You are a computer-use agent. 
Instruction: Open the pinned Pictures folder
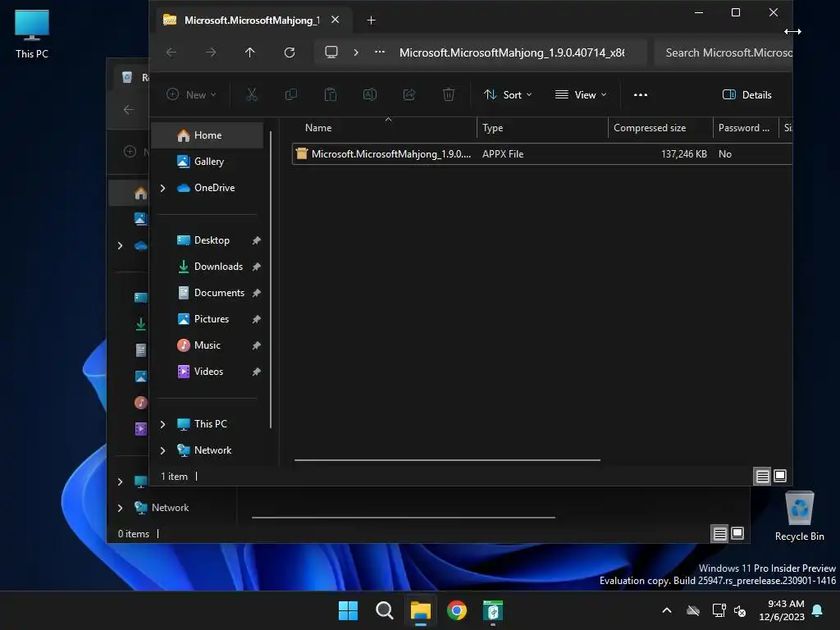(x=211, y=319)
